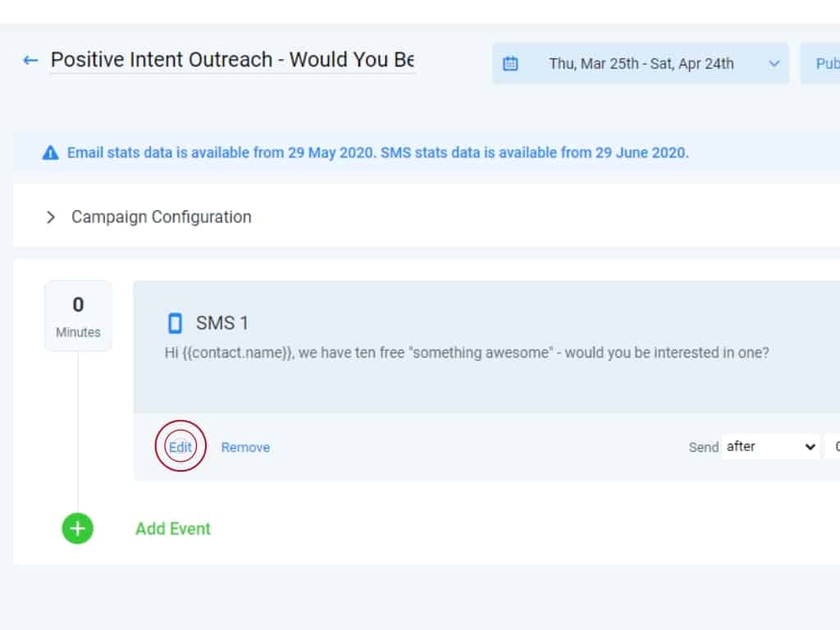Click the green plus add icon

point(78,528)
